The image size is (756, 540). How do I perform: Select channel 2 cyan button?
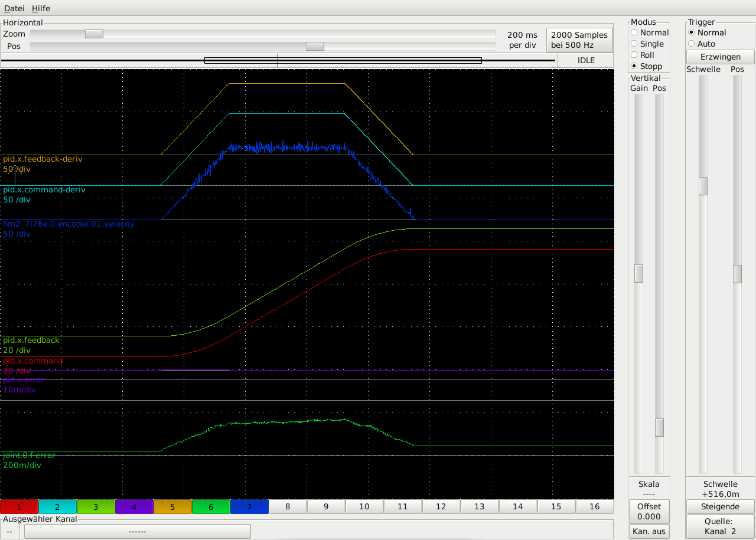57,506
